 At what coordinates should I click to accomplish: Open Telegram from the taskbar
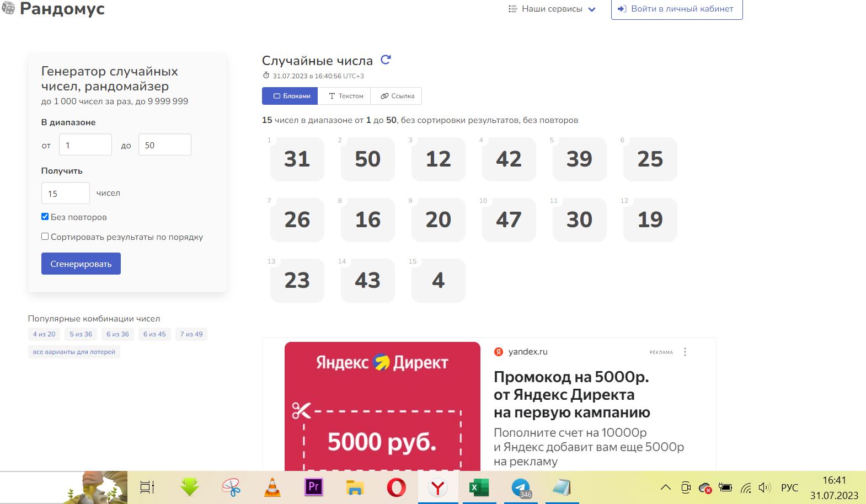tap(521, 487)
